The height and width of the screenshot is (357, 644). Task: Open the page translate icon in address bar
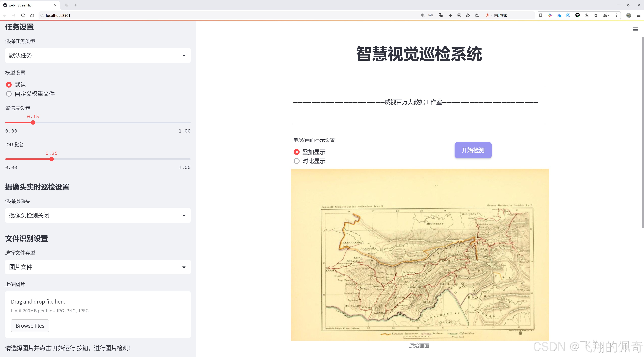tap(441, 15)
